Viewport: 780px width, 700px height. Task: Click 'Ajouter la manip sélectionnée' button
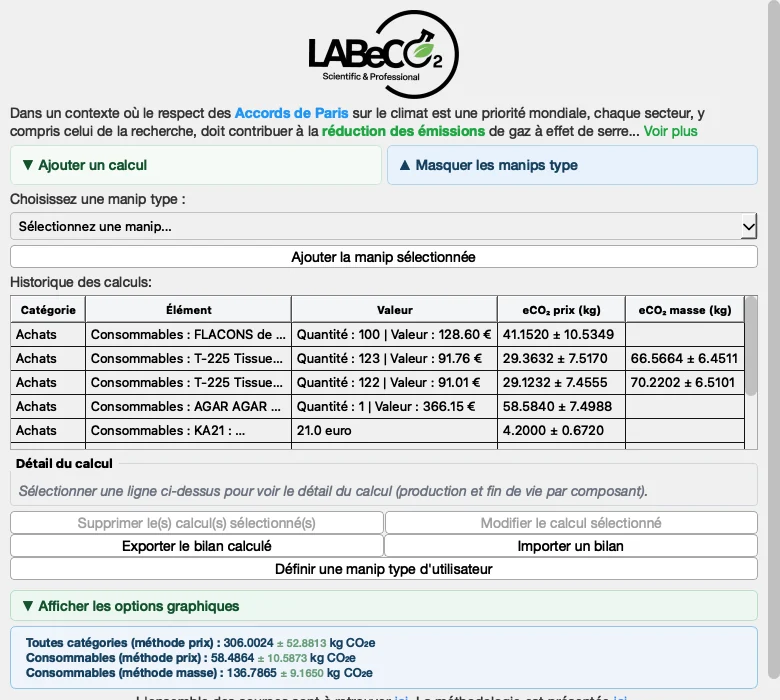384,257
